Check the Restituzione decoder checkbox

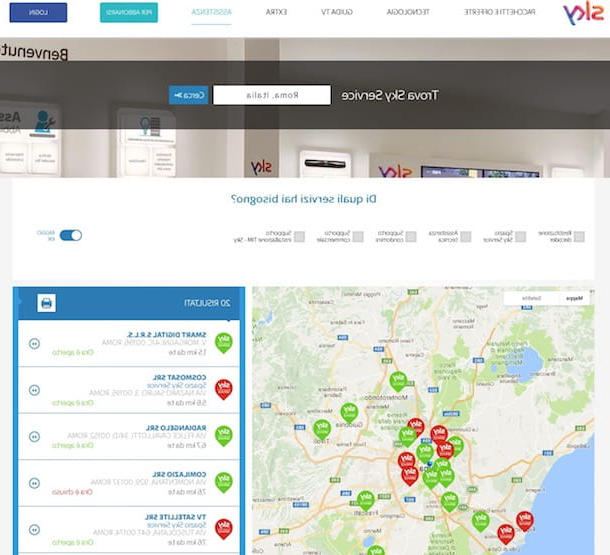point(579,236)
